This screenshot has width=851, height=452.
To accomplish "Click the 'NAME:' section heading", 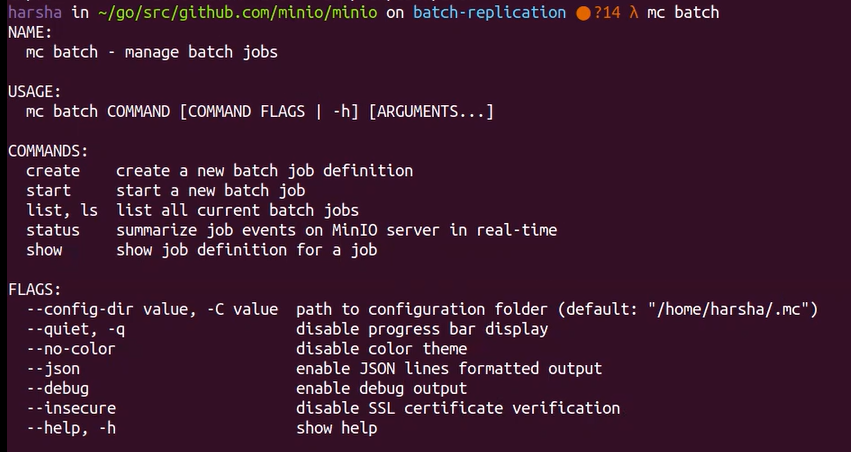I will [30, 33].
